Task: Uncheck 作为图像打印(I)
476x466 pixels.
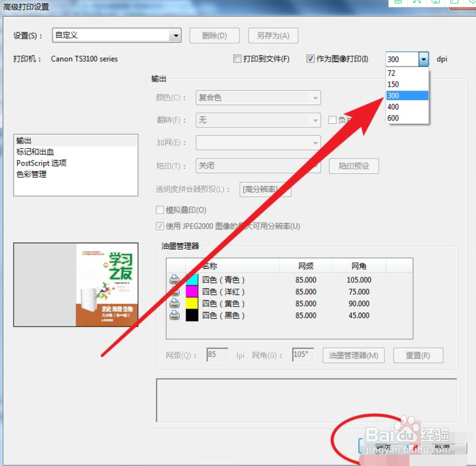Action: 311,58
